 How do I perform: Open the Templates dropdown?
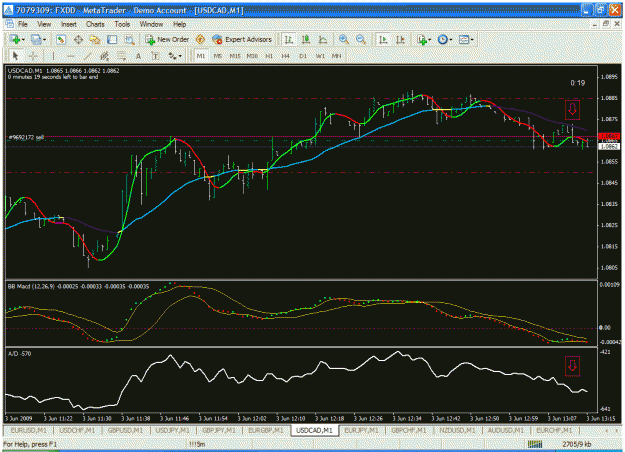point(466,39)
